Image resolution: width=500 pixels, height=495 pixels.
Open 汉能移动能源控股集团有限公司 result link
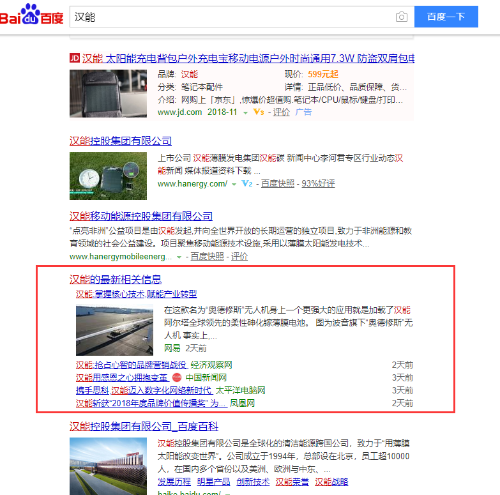click(141, 216)
